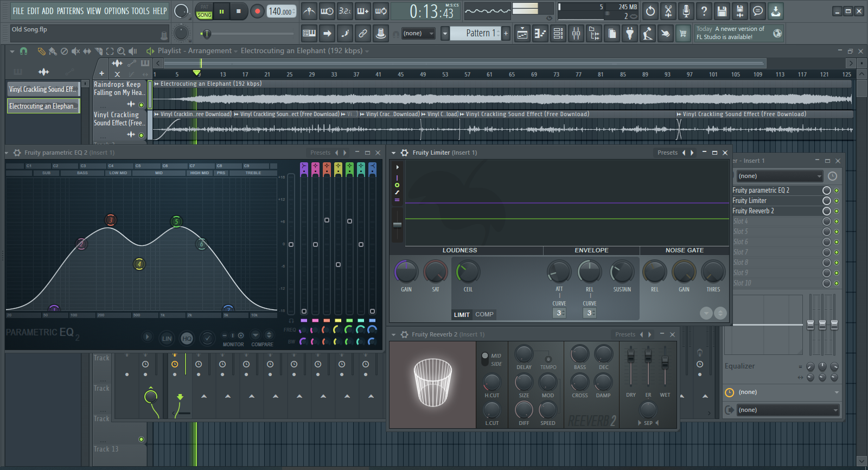Open the Pattern 1 selector dropdown arrow
The height and width of the screenshot is (470, 868).
pos(445,34)
